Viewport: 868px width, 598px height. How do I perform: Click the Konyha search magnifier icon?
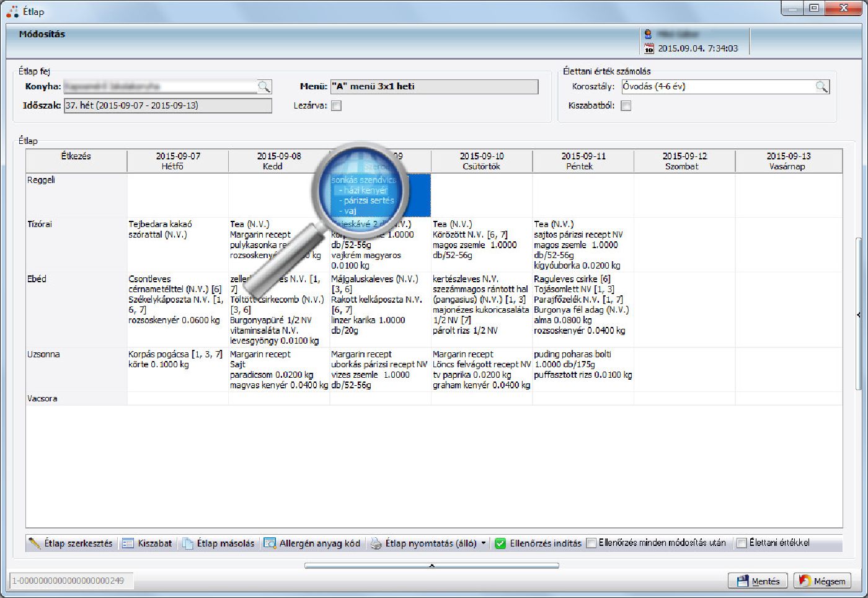264,87
